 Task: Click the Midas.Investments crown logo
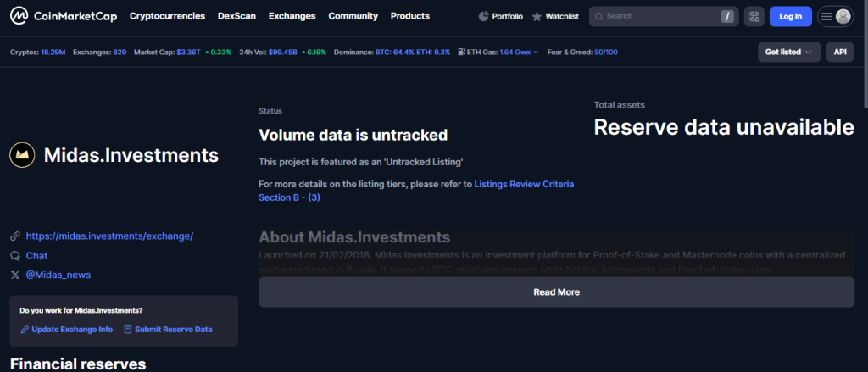pyautogui.click(x=21, y=155)
